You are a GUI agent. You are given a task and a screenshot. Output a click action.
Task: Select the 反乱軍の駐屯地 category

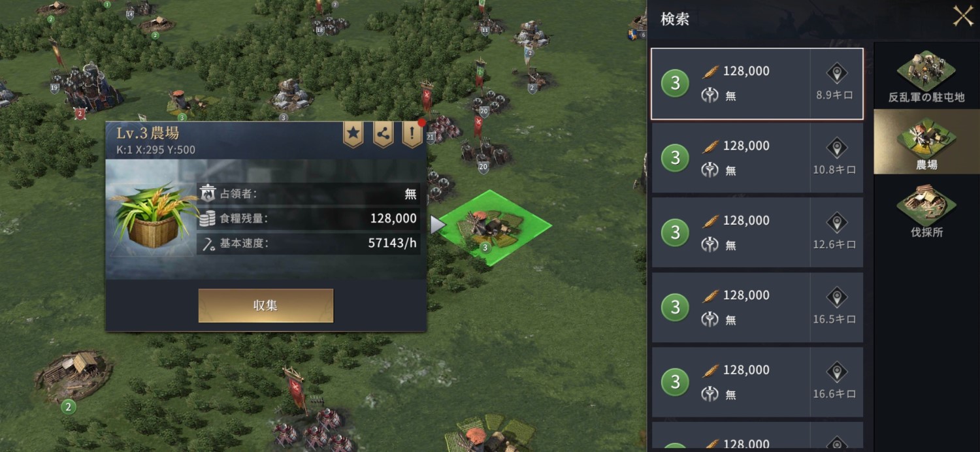(x=926, y=76)
